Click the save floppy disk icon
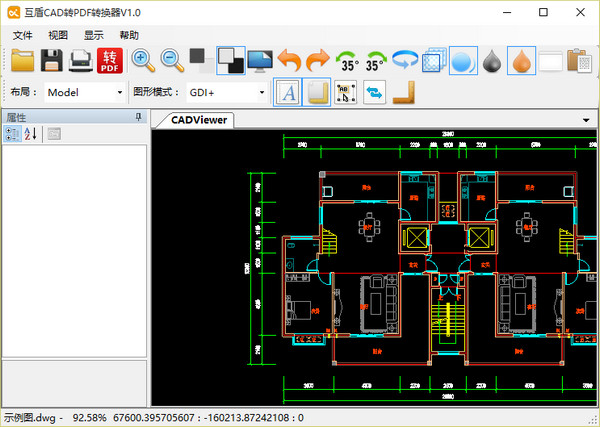This screenshot has width=600, height=427. [51, 61]
